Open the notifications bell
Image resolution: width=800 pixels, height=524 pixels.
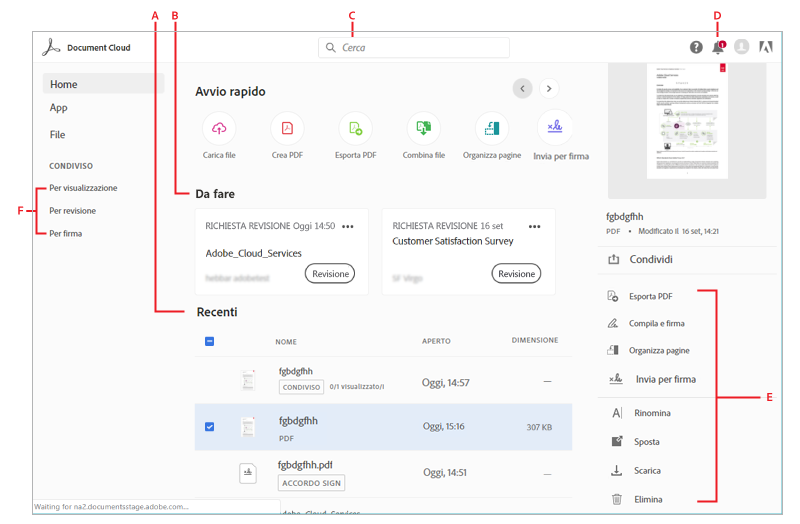[x=718, y=47]
